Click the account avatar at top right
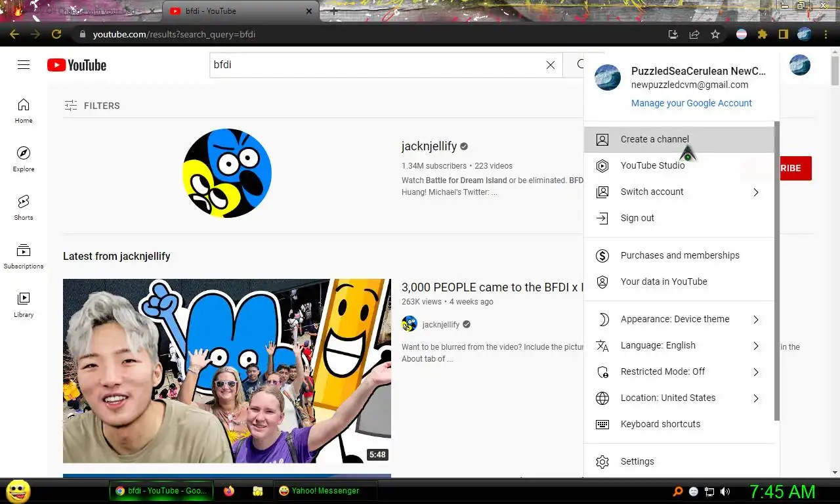 [x=799, y=65]
